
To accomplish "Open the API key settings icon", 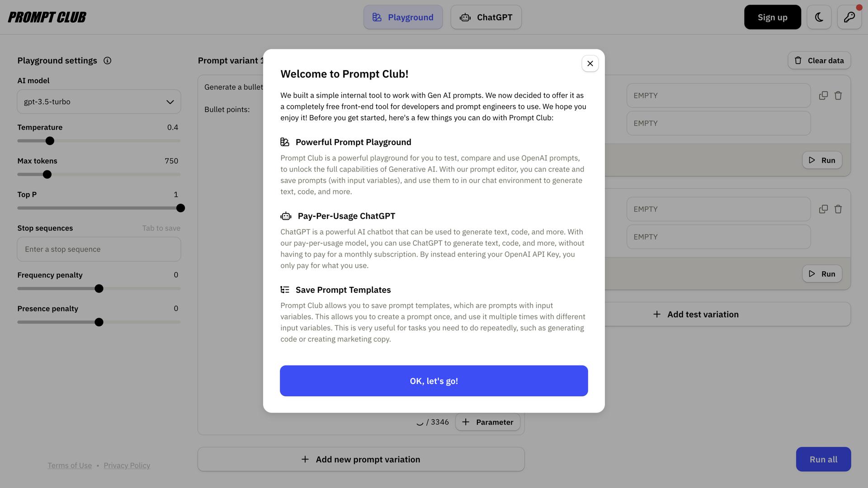I will [x=849, y=17].
